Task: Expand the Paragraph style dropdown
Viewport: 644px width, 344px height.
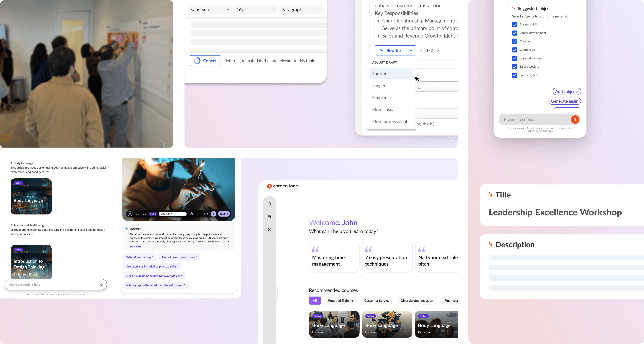Action: click(300, 9)
